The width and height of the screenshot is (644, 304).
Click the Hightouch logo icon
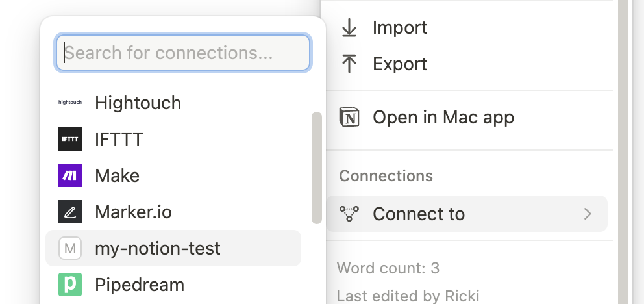click(70, 103)
